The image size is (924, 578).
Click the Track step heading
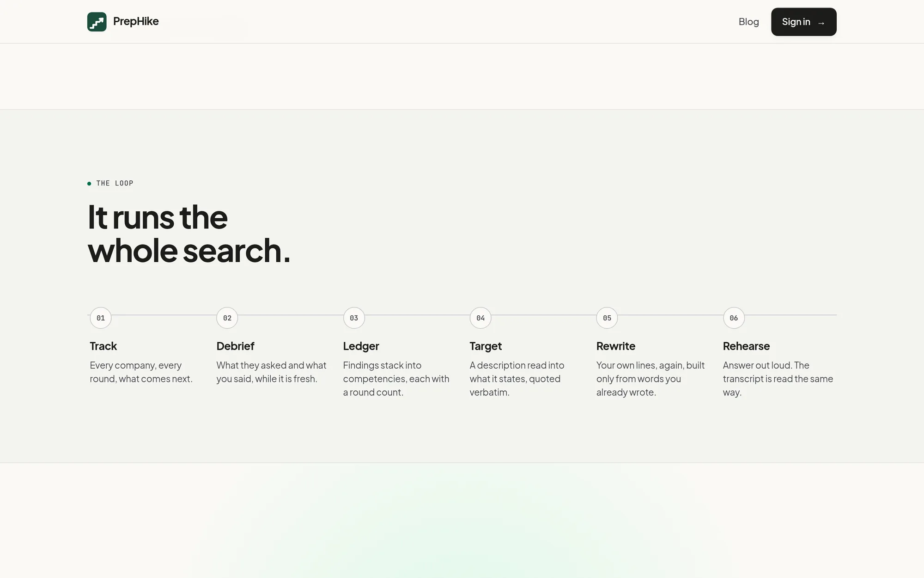(x=103, y=346)
